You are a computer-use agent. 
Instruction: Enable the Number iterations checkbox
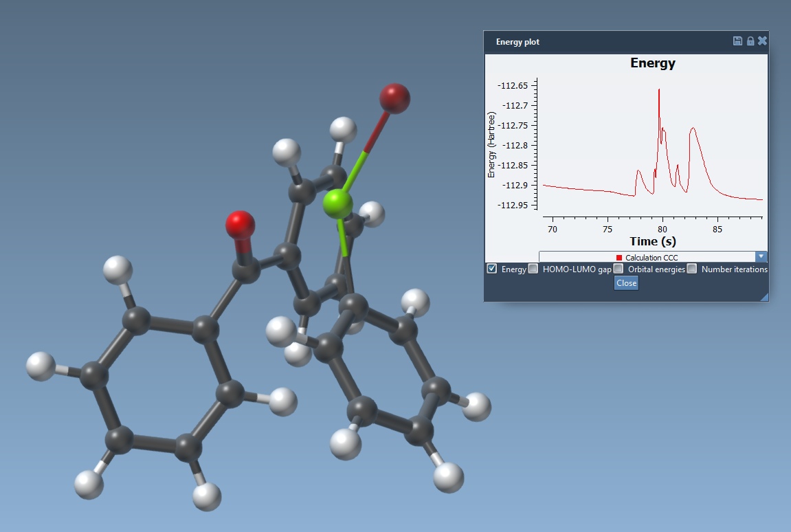(x=692, y=269)
